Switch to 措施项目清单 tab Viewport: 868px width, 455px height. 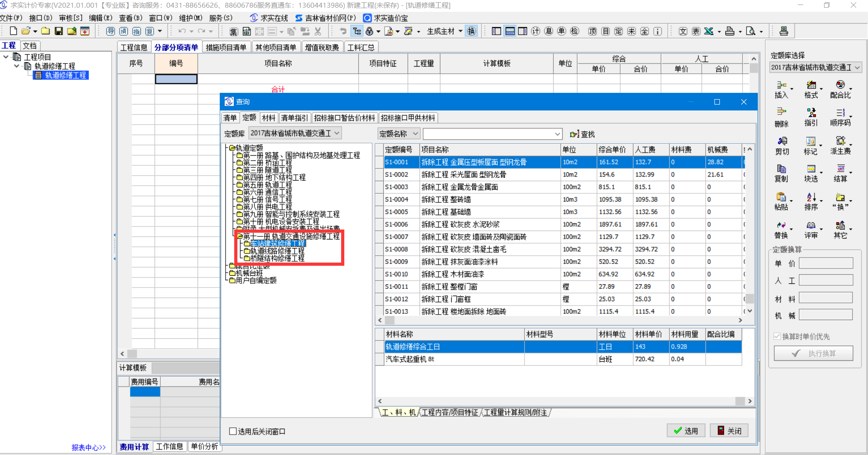226,47
